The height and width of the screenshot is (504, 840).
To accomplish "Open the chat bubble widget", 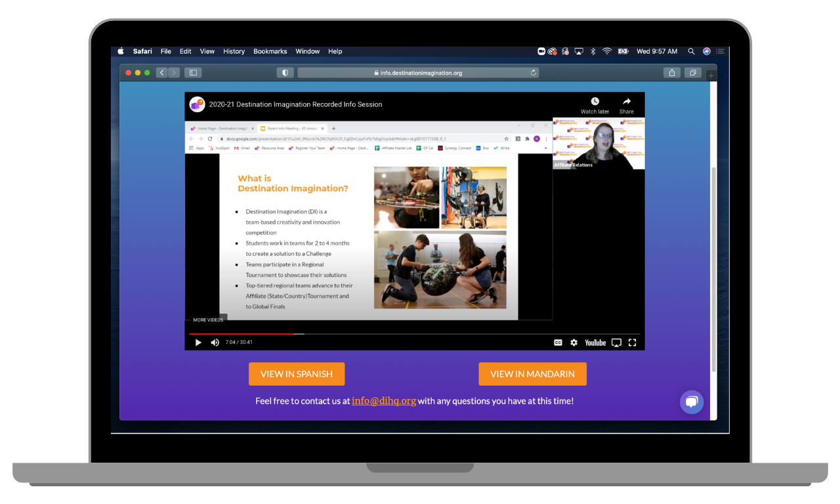I will (692, 402).
